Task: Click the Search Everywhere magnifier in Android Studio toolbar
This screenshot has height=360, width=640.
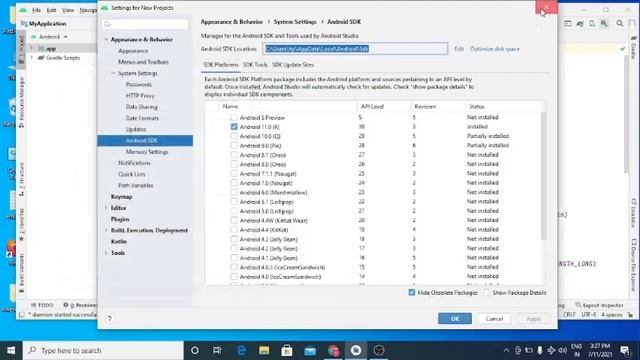Action: tap(620, 24)
